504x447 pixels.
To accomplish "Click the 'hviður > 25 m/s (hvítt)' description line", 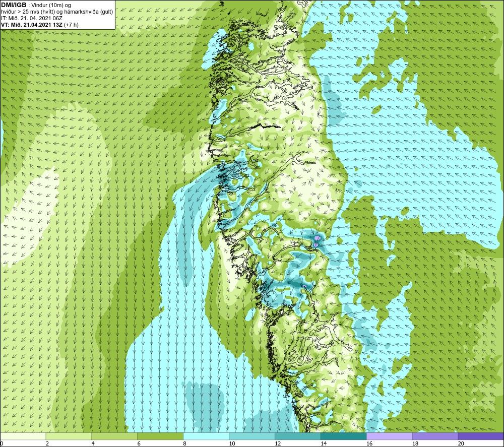I will [57, 12].
